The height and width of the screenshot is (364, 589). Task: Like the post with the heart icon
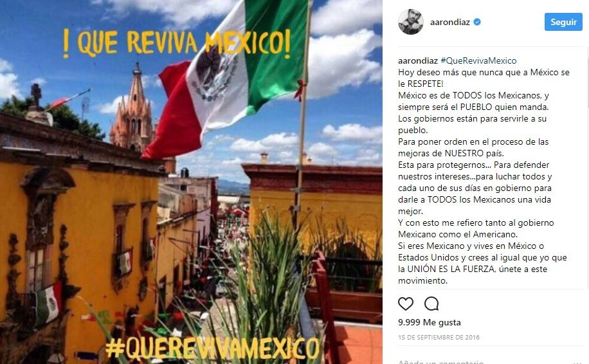pos(406,304)
